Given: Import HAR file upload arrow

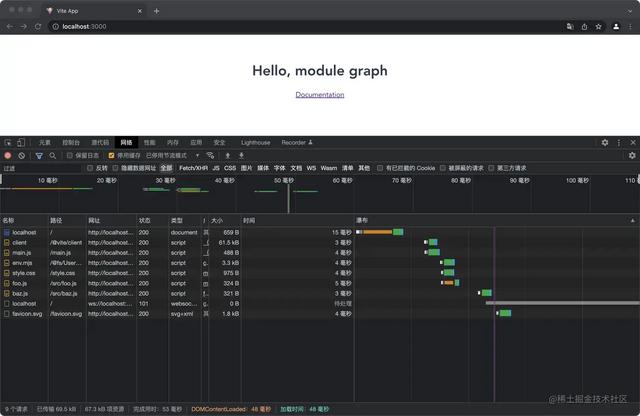Looking at the screenshot, I should [228, 156].
